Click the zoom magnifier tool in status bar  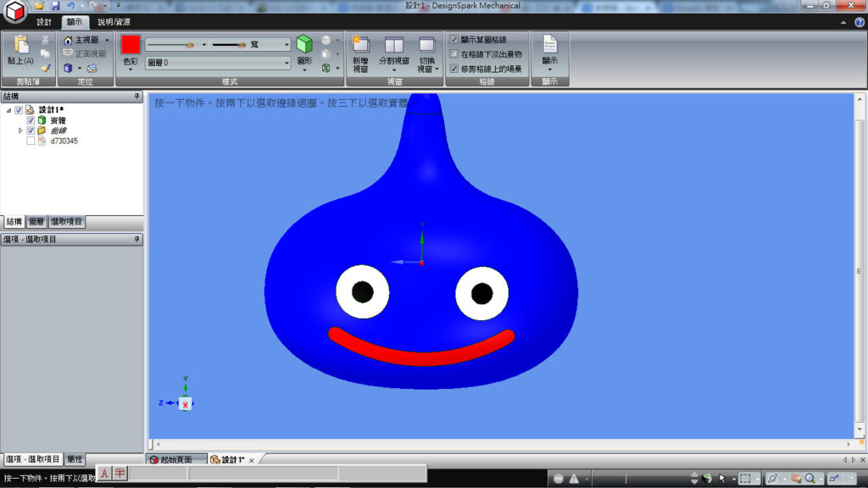pos(810,478)
